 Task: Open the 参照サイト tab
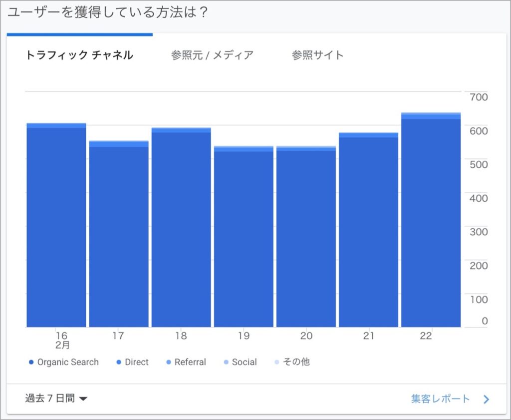tap(317, 55)
